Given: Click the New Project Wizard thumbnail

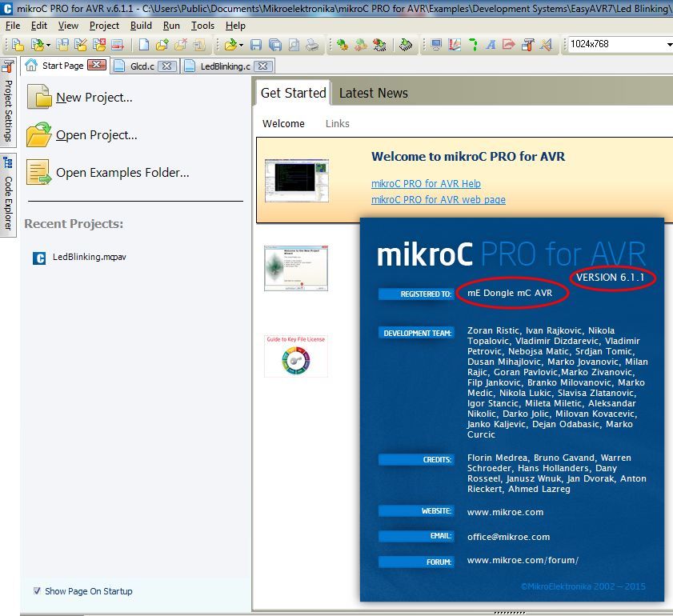Looking at the screenshot, I should click(296, 268).
